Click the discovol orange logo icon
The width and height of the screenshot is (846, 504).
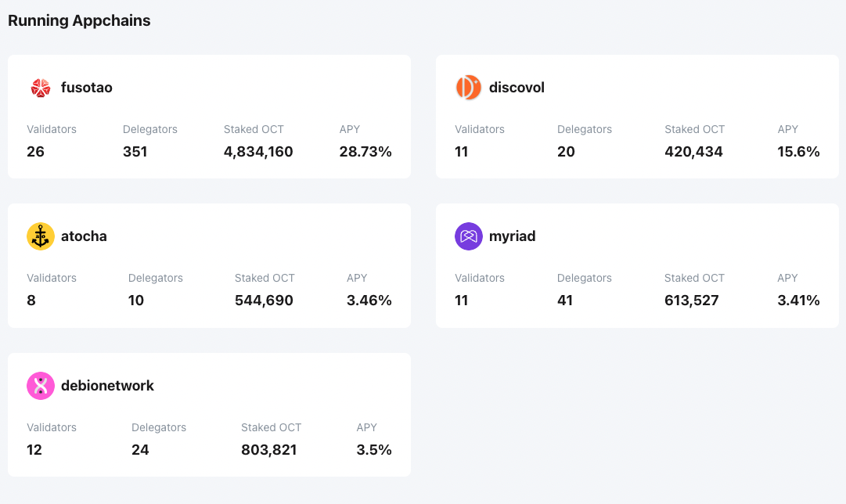pos(468,88)
